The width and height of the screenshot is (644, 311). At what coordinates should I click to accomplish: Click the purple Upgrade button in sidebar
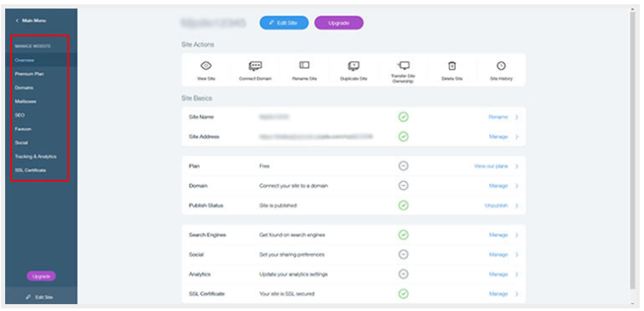click(41, 276)
